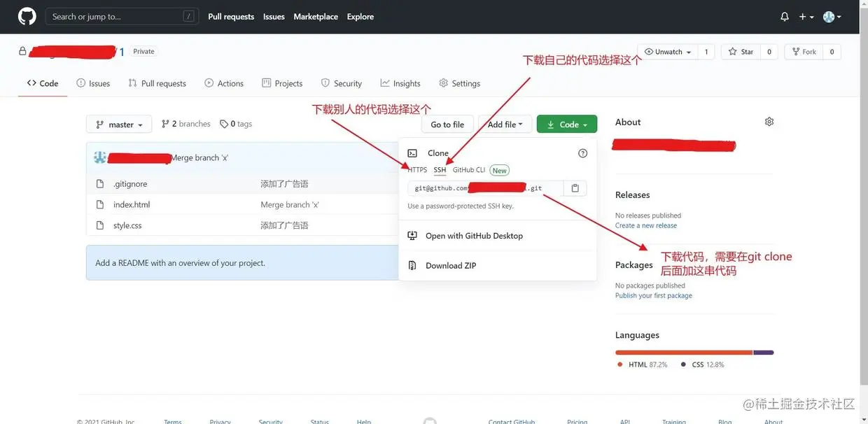Toggle the green Code dropdown button
868x424 pixels.
click(567, 125)
